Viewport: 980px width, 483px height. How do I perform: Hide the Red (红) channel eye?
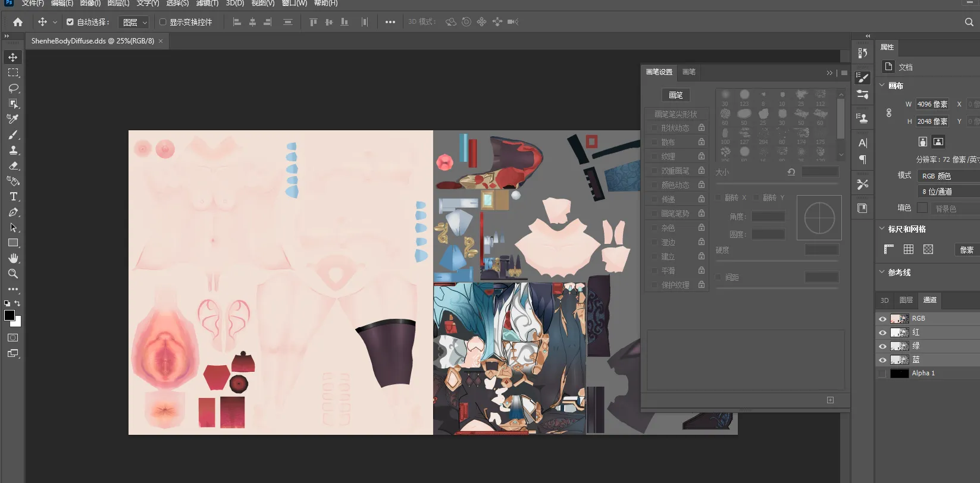[x=882, y=333]
